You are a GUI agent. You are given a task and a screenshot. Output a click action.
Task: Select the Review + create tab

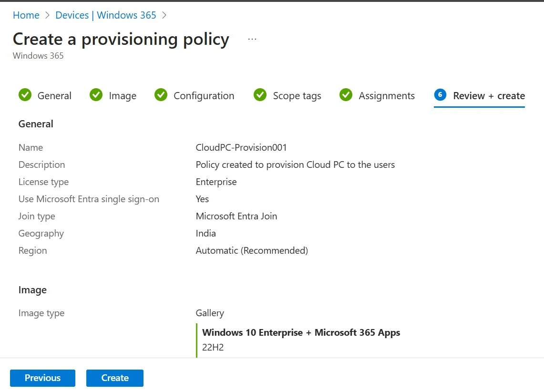489,96
